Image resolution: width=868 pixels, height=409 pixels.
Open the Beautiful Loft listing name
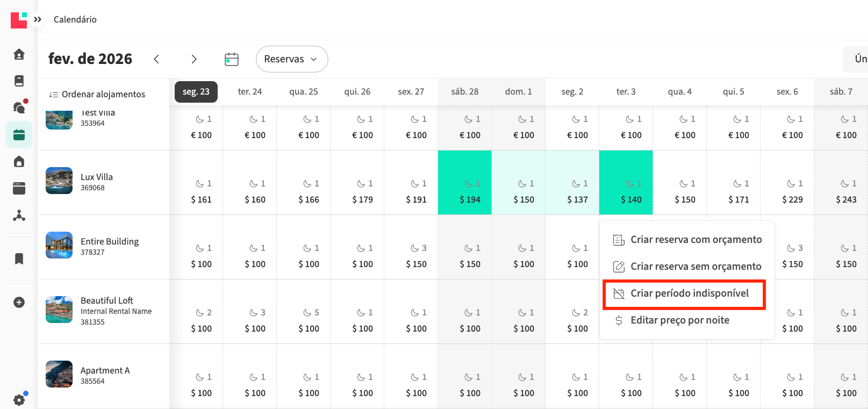106,300
